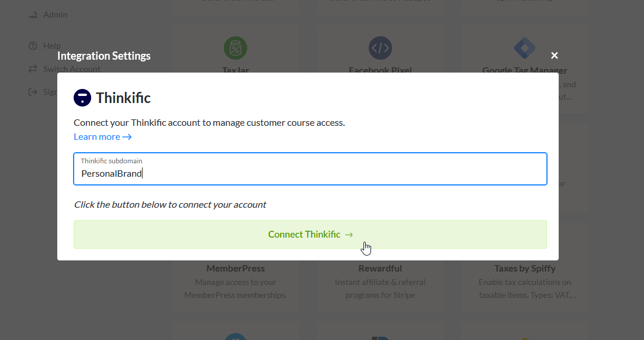Click 'Click the button below' instruction text
This screenshot has width=644, height=340.
170,205
